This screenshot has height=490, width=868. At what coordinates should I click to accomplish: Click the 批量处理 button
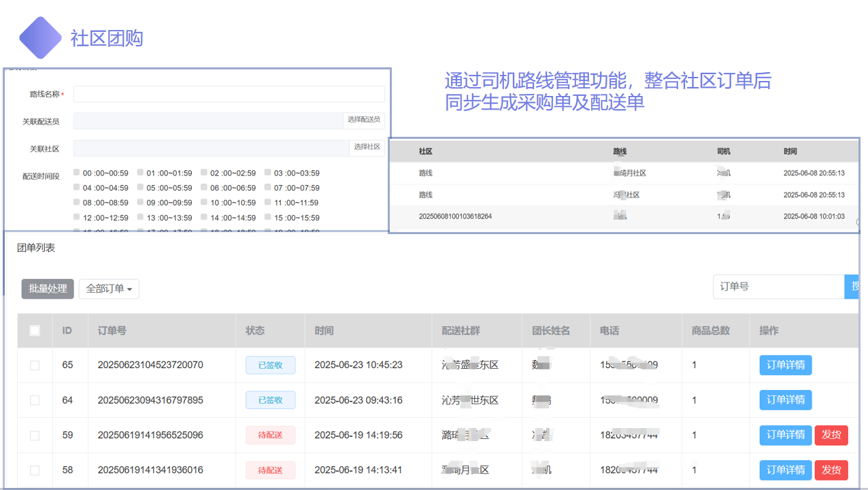[x=48, y=289]
